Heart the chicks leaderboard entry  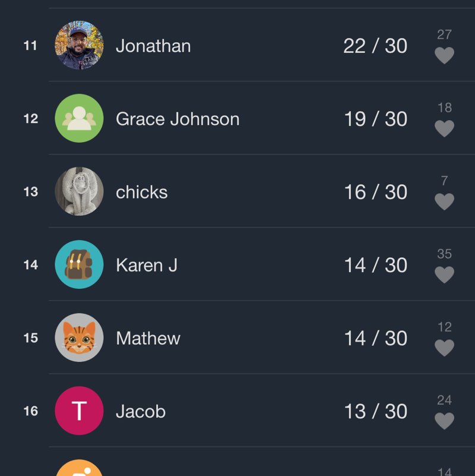(x=444, y=201)
